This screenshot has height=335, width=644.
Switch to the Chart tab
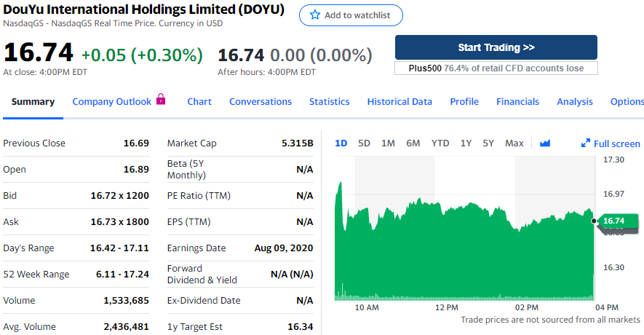pyautogui.click(x=199, y=101)
